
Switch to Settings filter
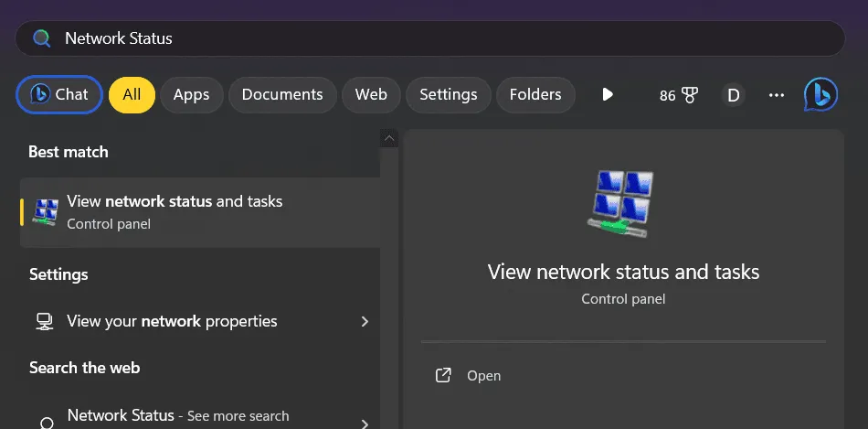[x=449, y=95]
